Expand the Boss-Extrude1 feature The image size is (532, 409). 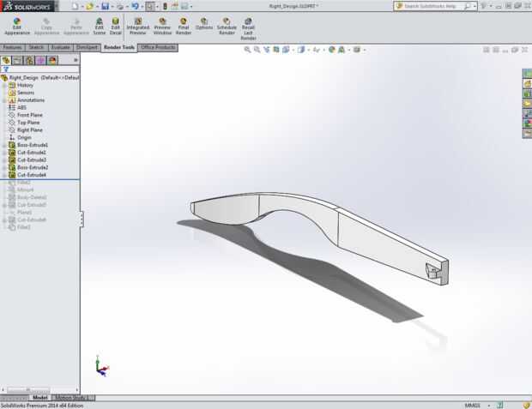pos(4,145)
